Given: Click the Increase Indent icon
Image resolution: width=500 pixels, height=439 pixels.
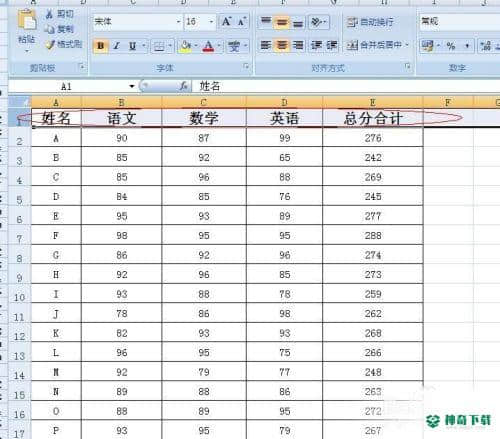Looking at the screenshot, I should [x=332, y=45].
